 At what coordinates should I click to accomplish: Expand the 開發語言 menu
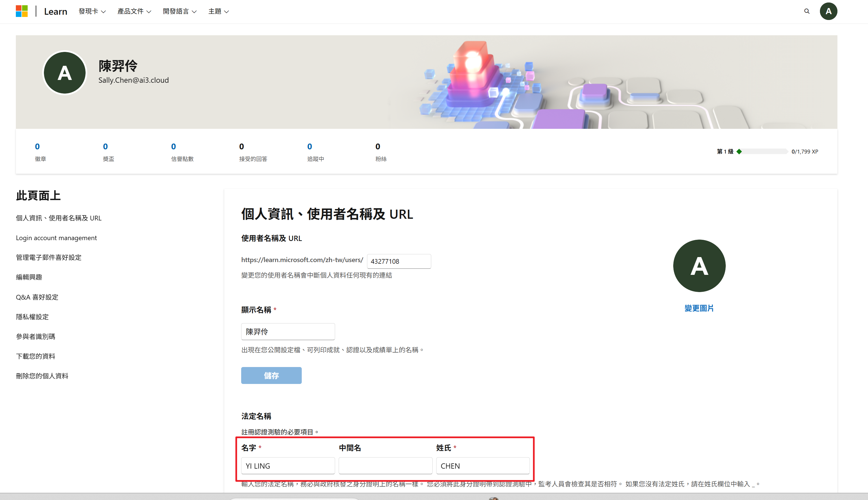click(x=180, y=12)
